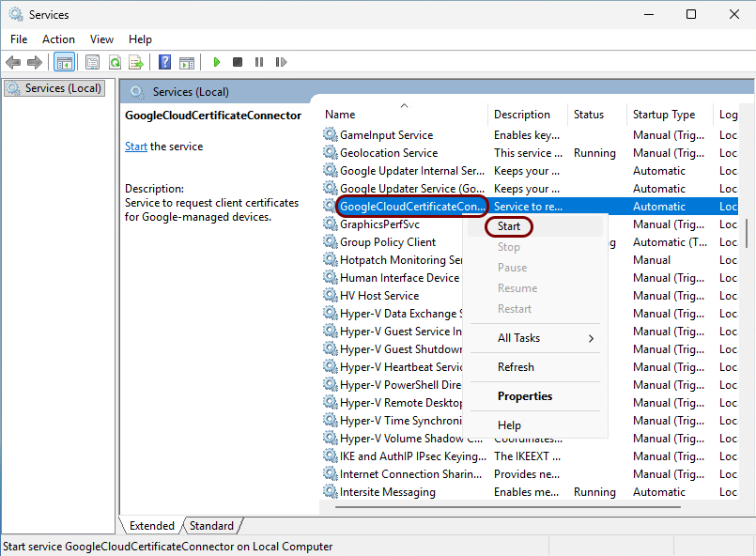
Task: Select Services (Local) in the left tree
Action: 54,88
